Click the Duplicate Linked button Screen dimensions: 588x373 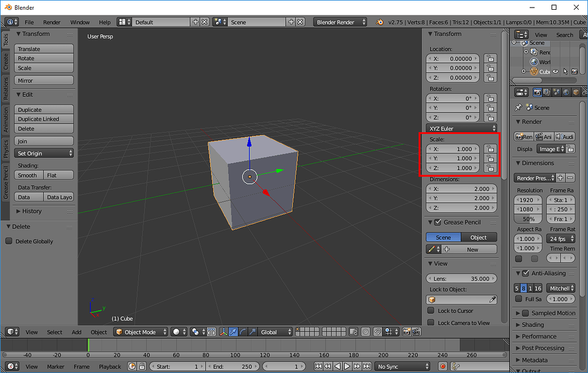pyautogui.click(x=44, y=119)
